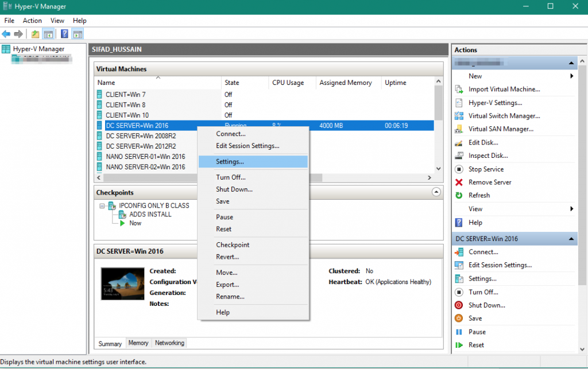The image size is (588, 369).
Task: Click the green Refresh icon
Action: tap(459, 195)
